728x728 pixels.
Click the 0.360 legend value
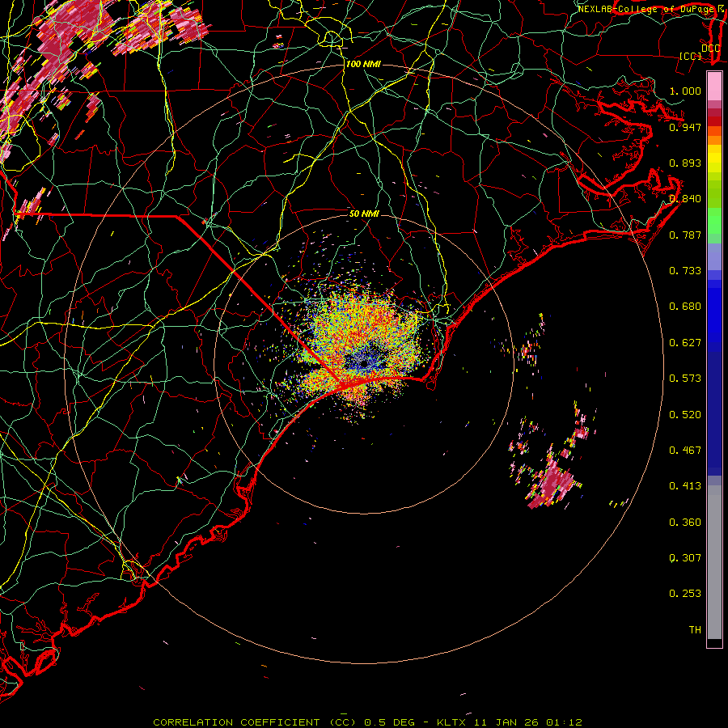click(685, 523)
